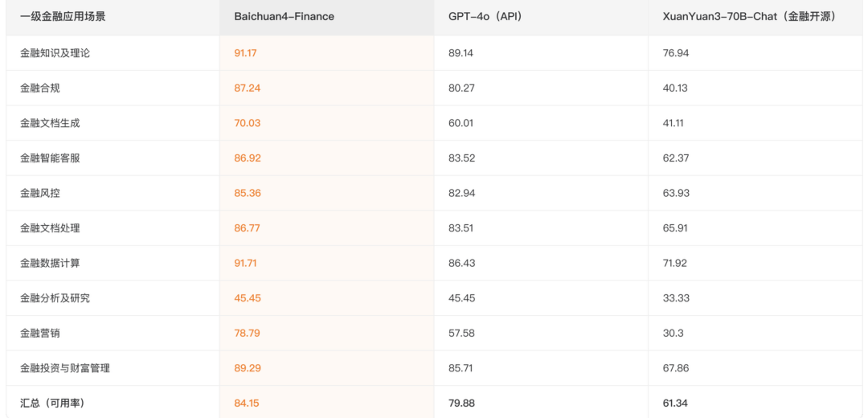This screenshot has height=418, width=868.
Task: Click the 一级金融应用场景 header cell
Action: [x=63, y=16]
